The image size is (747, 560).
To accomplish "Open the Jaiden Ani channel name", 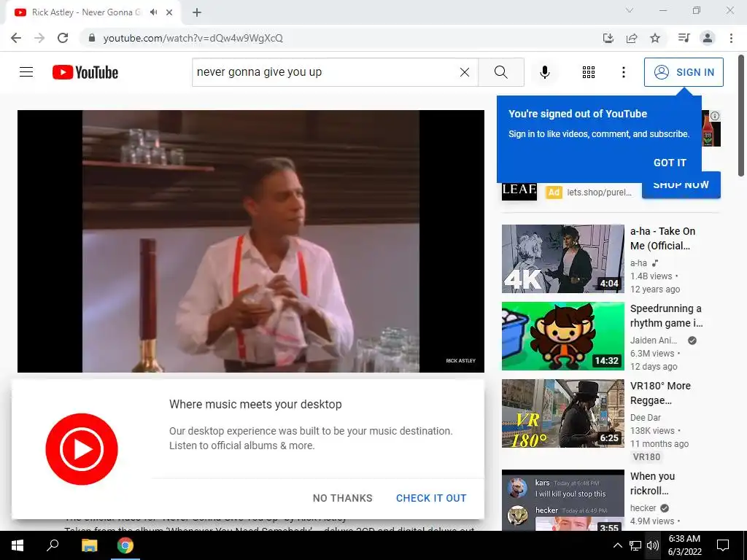I will [653, 340].
